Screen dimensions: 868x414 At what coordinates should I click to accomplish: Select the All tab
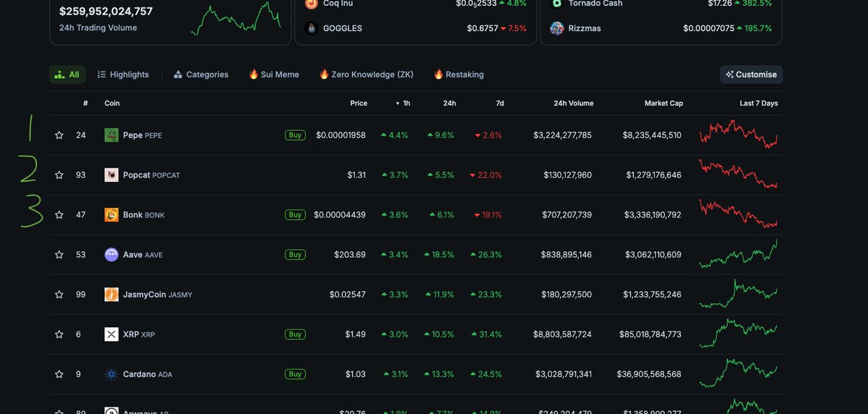67,74
